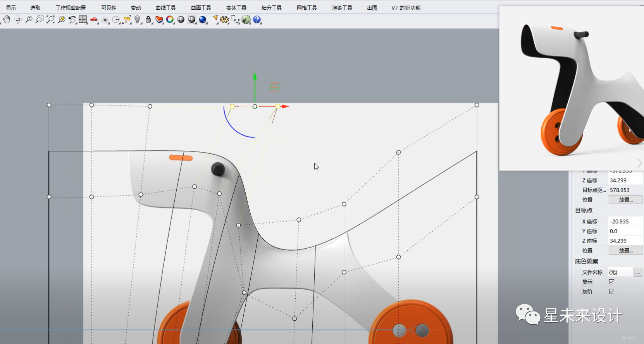Image resolution: width=644 pixels, height=344 pixels.
Task: Click the Z 座标 field under 目标点
Action: click(625, 241)
